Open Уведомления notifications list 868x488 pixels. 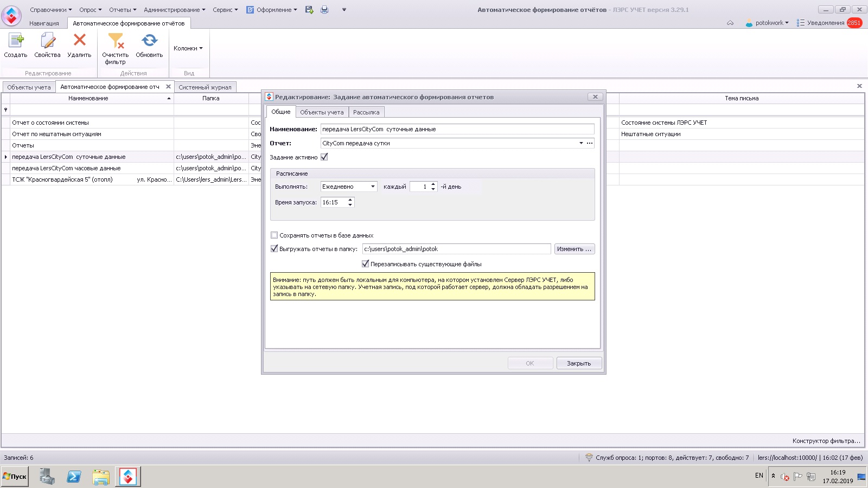click(x=829, y=23)
